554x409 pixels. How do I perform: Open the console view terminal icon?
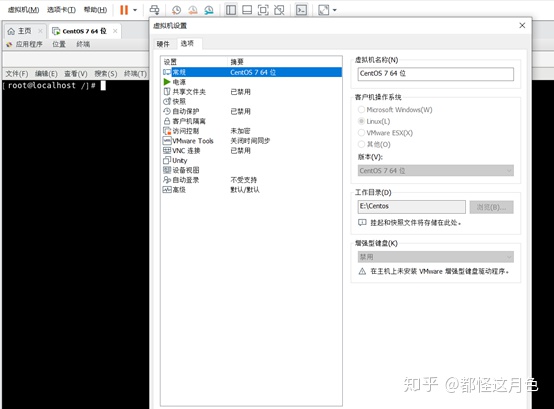coord(301,10)
